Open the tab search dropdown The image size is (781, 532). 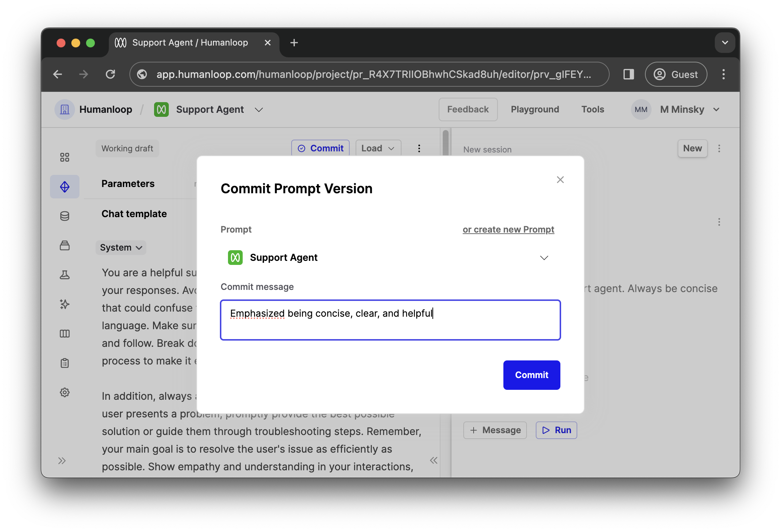point(725,43)
